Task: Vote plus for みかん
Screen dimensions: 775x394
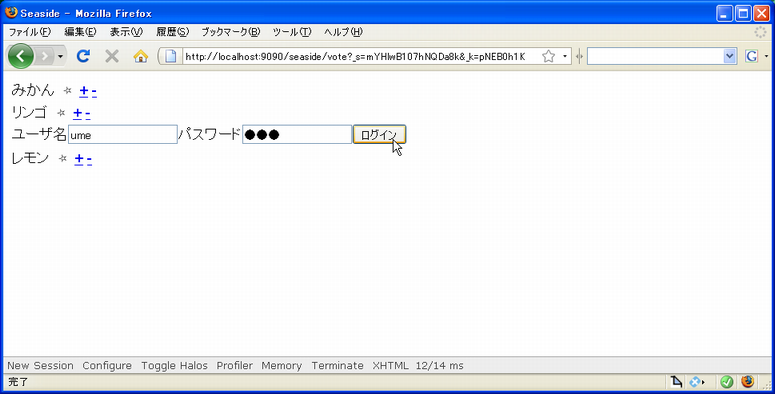Action: [x=84, y=91]
